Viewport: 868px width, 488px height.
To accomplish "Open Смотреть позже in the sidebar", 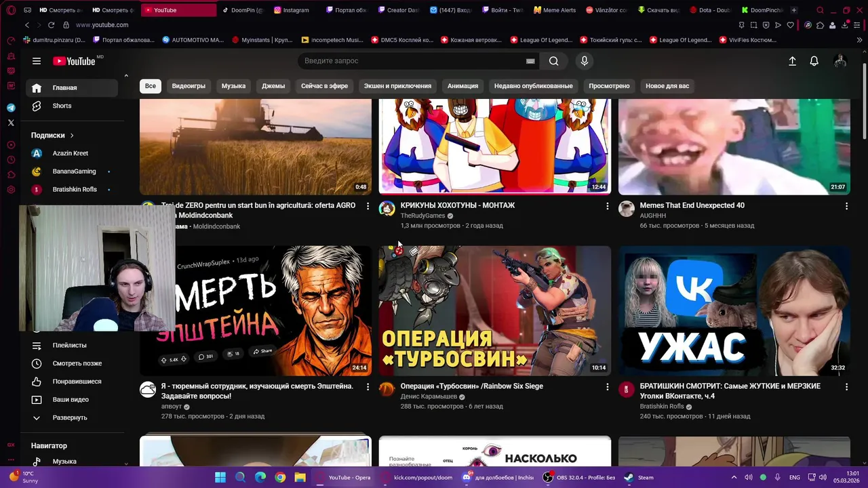I will click(x=72, y=363).
